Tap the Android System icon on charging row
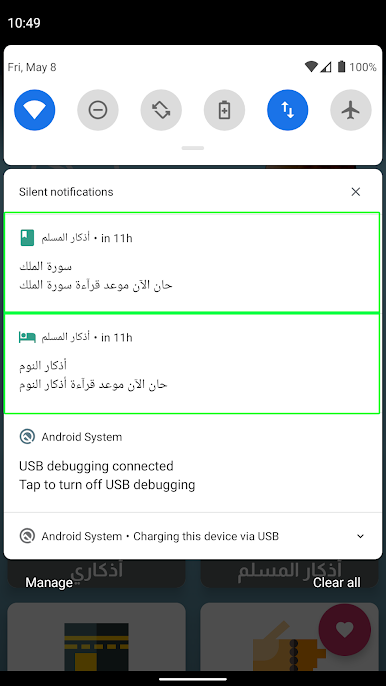This screenshot has width=386, height=686. point(27,536)
